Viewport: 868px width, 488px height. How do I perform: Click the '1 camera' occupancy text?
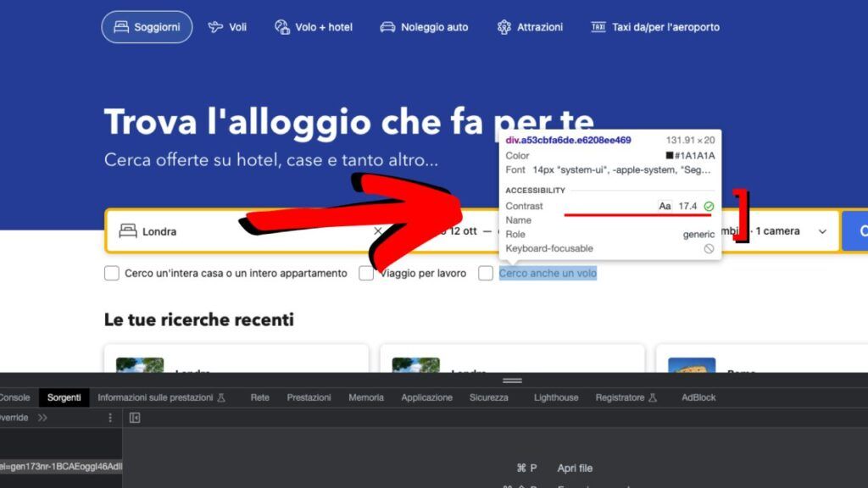(777, 231)
